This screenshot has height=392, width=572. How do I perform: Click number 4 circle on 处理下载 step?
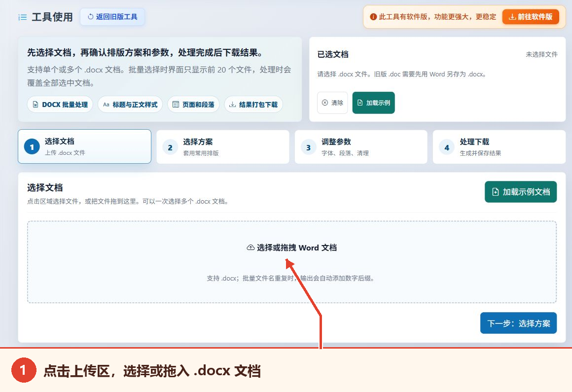[447, 147]
